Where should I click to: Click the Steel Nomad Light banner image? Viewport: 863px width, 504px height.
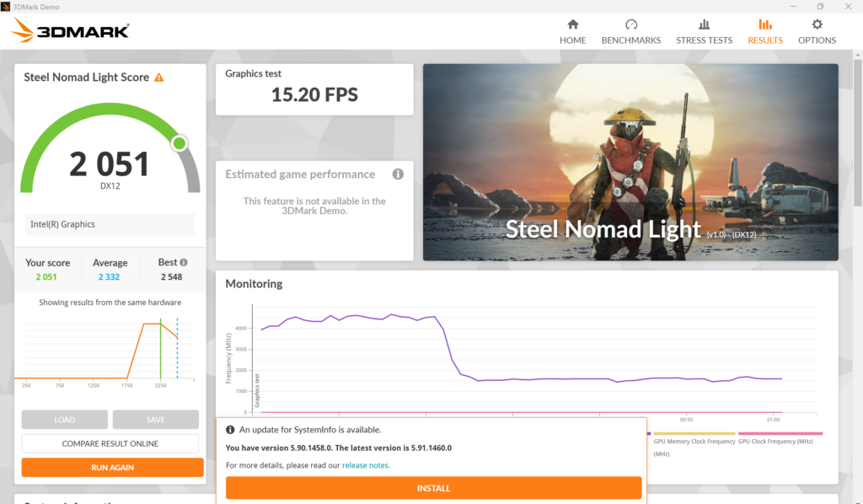[630, 162]
